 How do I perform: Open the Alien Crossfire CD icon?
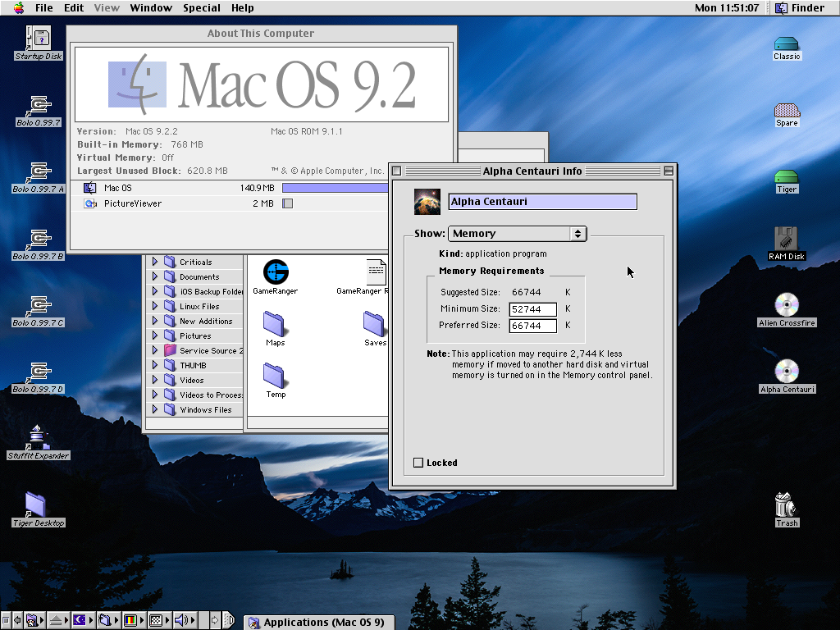[x=786, y=305]
